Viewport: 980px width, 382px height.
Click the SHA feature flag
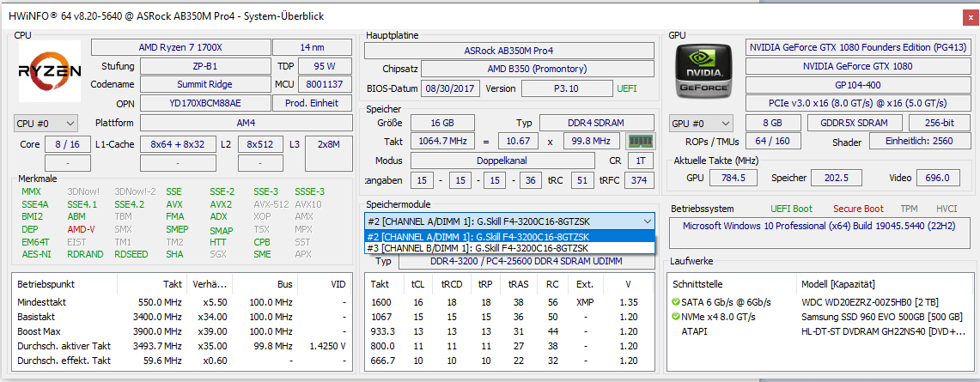[x=174, y=254]
